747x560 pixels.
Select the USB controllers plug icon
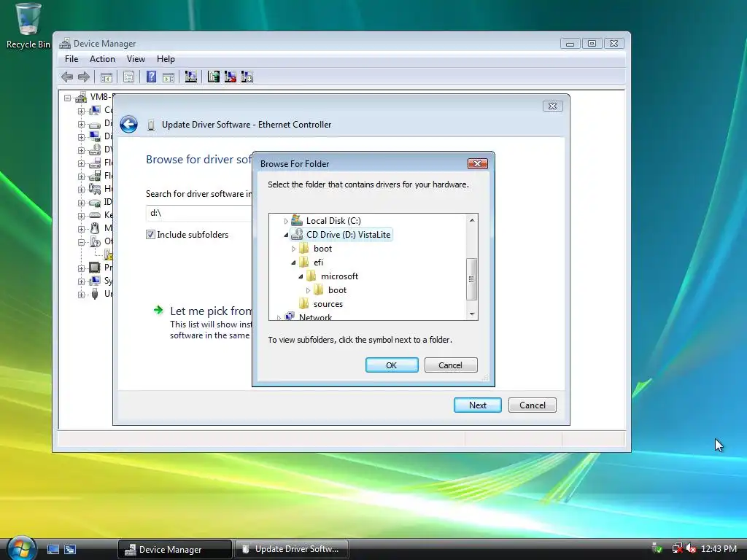click(x=95, y=294)
